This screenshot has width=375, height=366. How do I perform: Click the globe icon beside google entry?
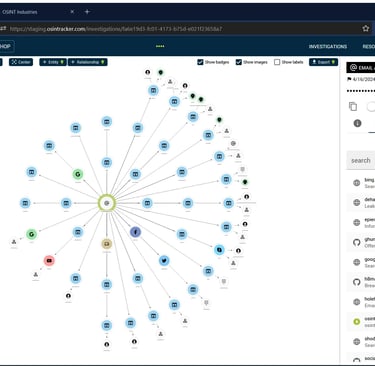click(x=357, y=262)
